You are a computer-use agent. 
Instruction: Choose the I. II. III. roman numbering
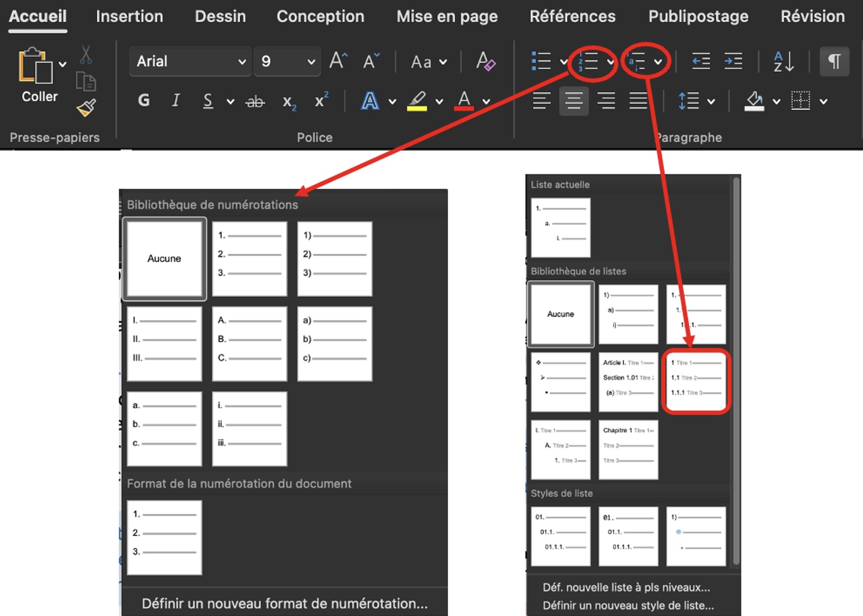click(164, 344)
